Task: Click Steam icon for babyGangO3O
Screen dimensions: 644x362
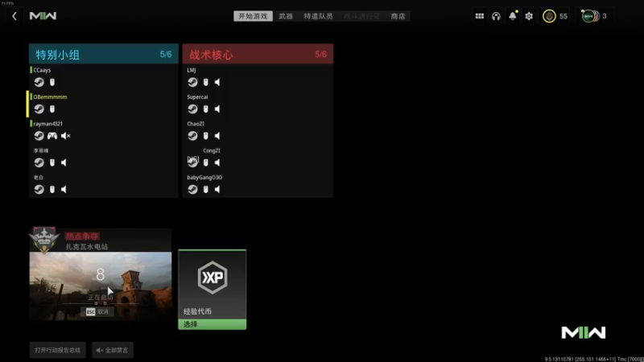Action: pos(192,189)
